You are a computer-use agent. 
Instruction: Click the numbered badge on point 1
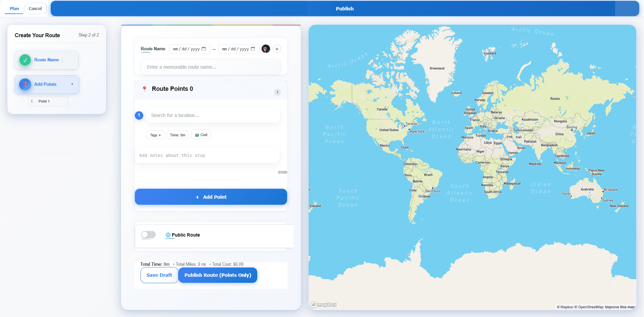[139, 115]
